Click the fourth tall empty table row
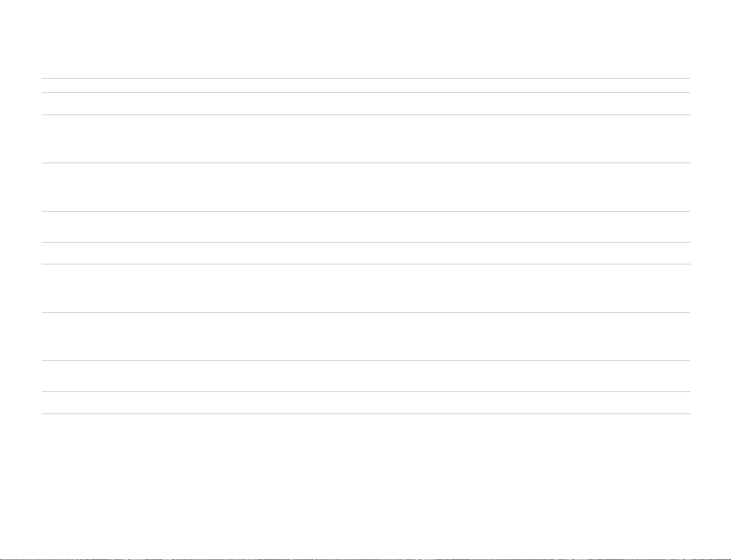Viewport: 731px width, 560px height. coord(365,336)
